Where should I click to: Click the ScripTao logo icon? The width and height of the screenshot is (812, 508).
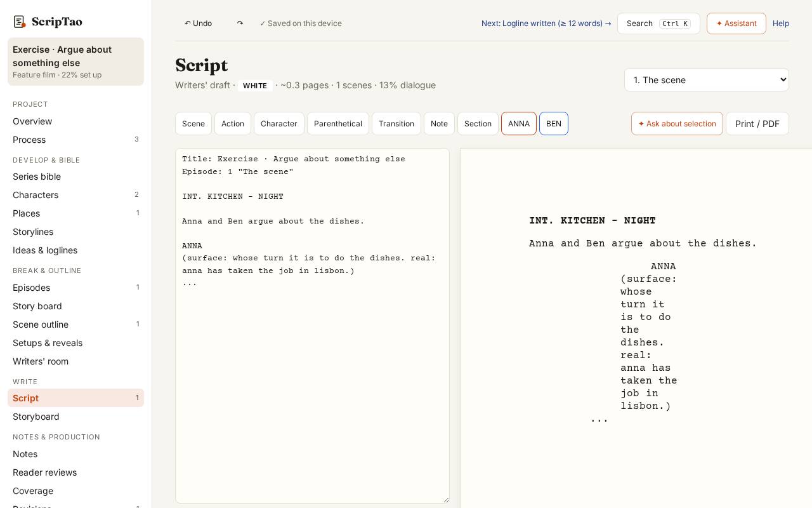coord(20,22)
